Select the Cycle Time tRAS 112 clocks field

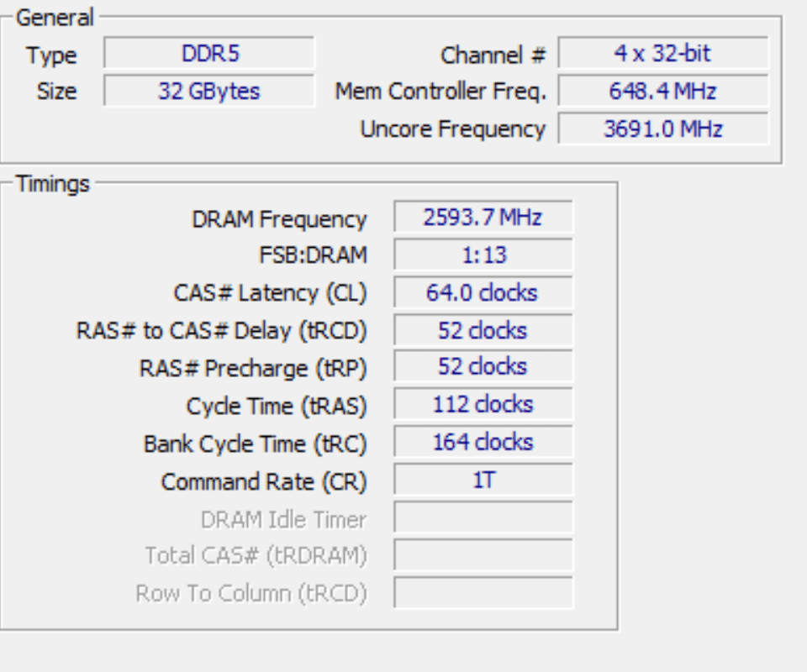483,404
